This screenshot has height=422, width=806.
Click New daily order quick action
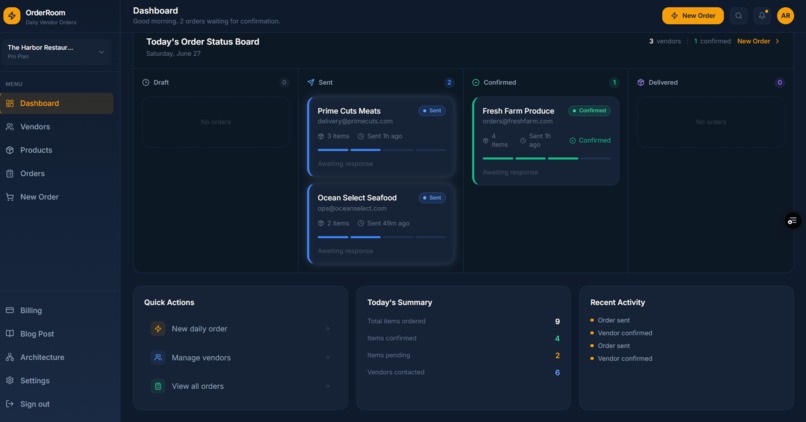240,328
